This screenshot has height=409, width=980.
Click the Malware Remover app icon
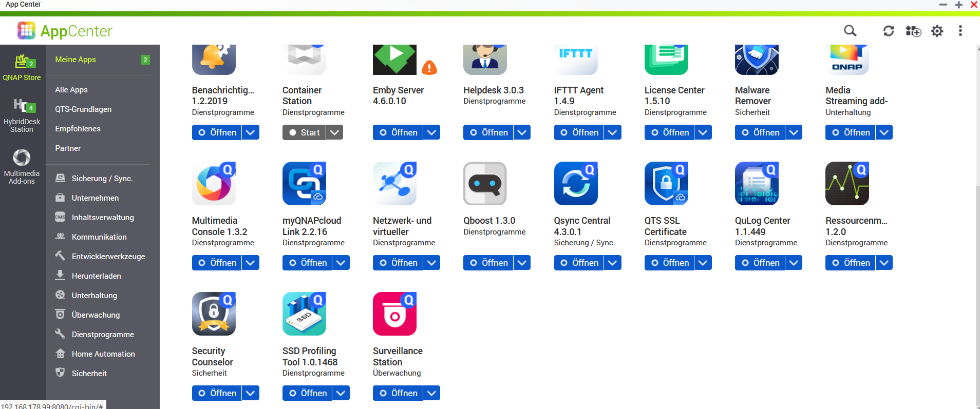(757, 60)
